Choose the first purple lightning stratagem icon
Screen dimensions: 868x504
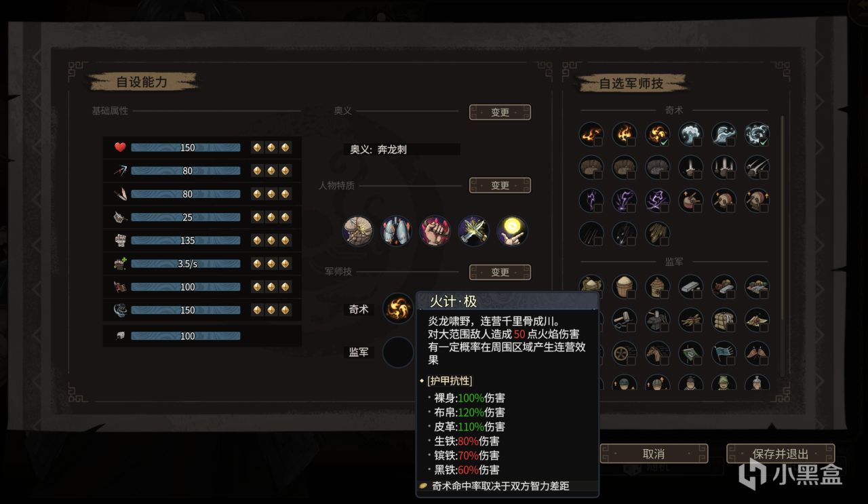point(591,200)
